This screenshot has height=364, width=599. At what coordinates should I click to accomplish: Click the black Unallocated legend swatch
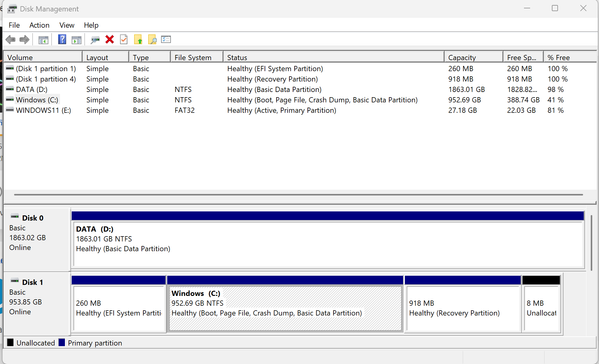coord(10,343)
